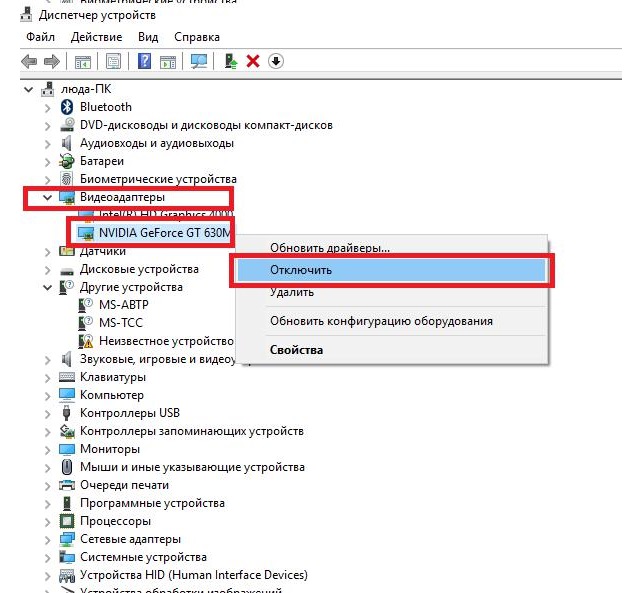The image size is (640, 593).
Task: Click the audio inputs speaker icon
Action: (67, 143)
